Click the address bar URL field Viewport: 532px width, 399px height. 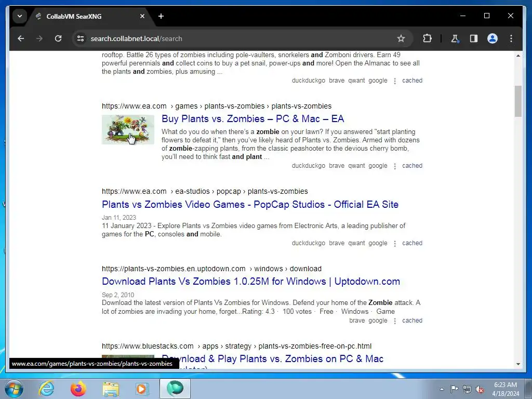click(237, 38)
